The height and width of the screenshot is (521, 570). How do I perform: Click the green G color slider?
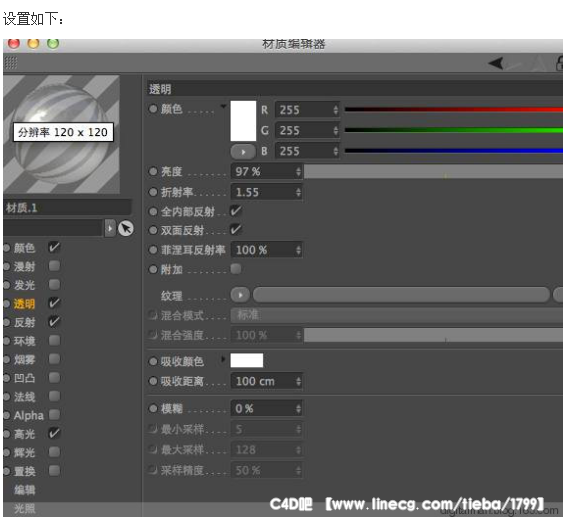pyautogui.click(x=454, y=130)
